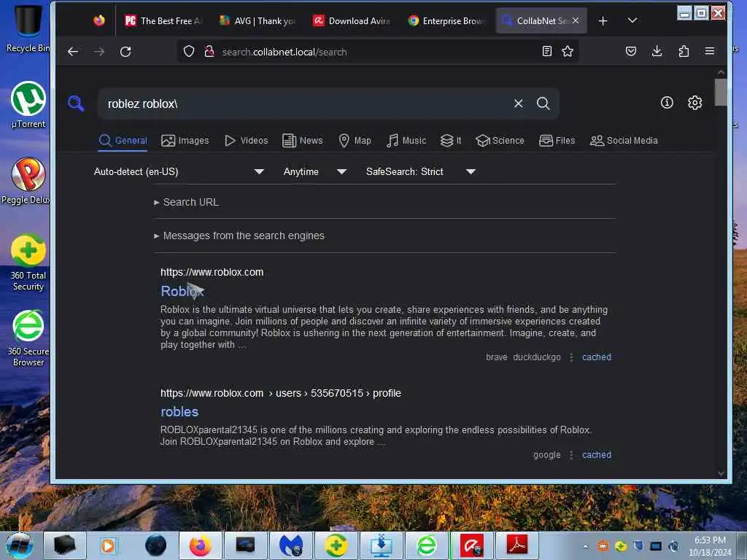
Task: Click Firefox in the taskbar
Action: pos(200,545)
